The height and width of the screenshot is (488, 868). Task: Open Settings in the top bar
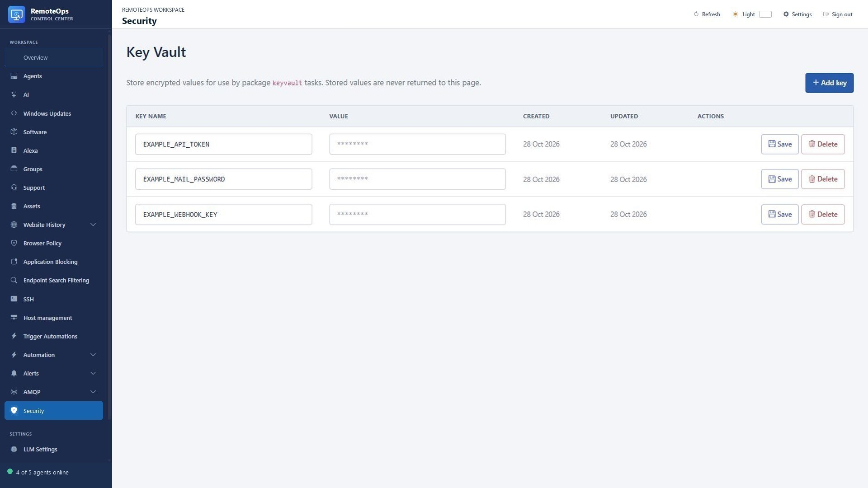point(797,14)
